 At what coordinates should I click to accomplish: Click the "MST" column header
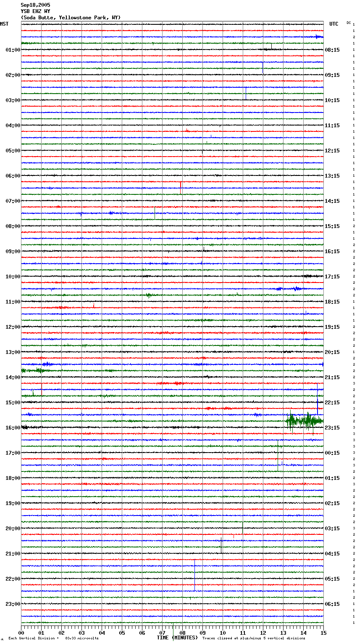tap(4, 24)
